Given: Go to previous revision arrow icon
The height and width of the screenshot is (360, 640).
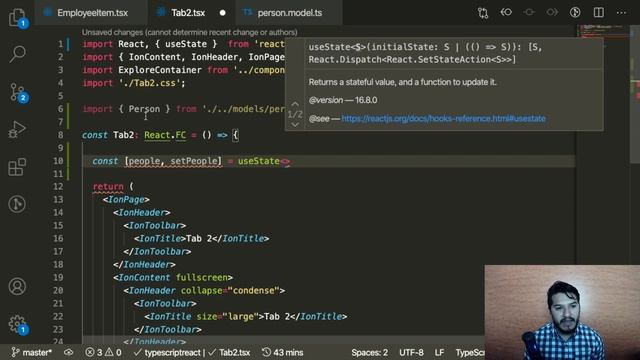Looking at the screenshot, I should coord(506,13).
